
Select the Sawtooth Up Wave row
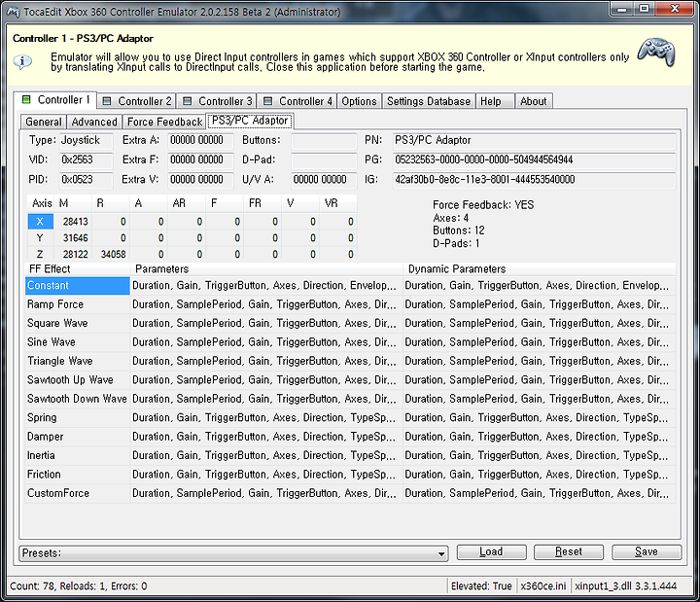[350, 380]
